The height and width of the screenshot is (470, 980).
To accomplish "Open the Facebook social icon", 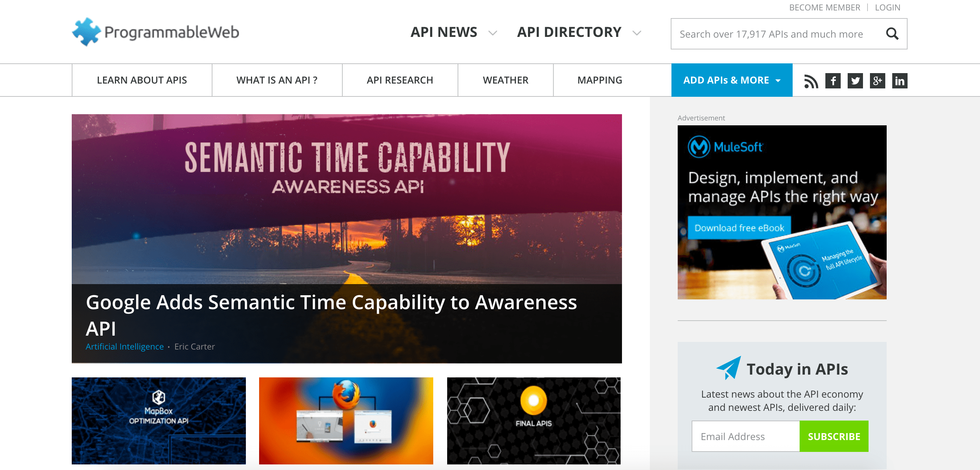I will click(x=833, y=81).
